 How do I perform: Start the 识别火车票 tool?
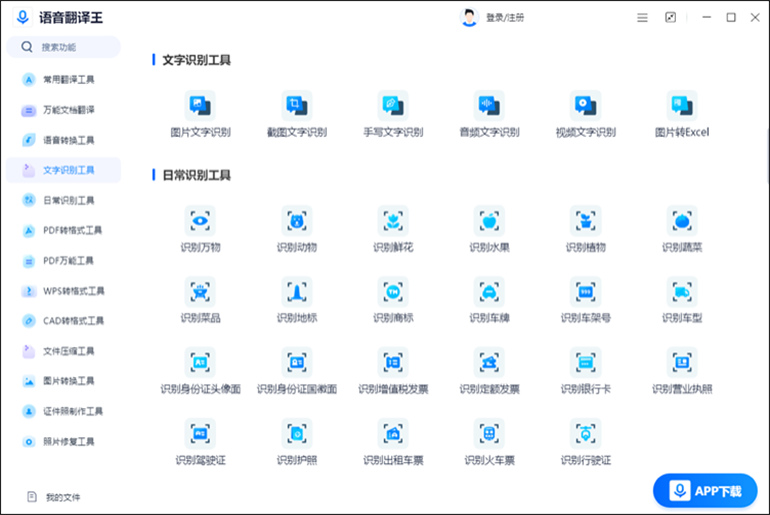489,443
